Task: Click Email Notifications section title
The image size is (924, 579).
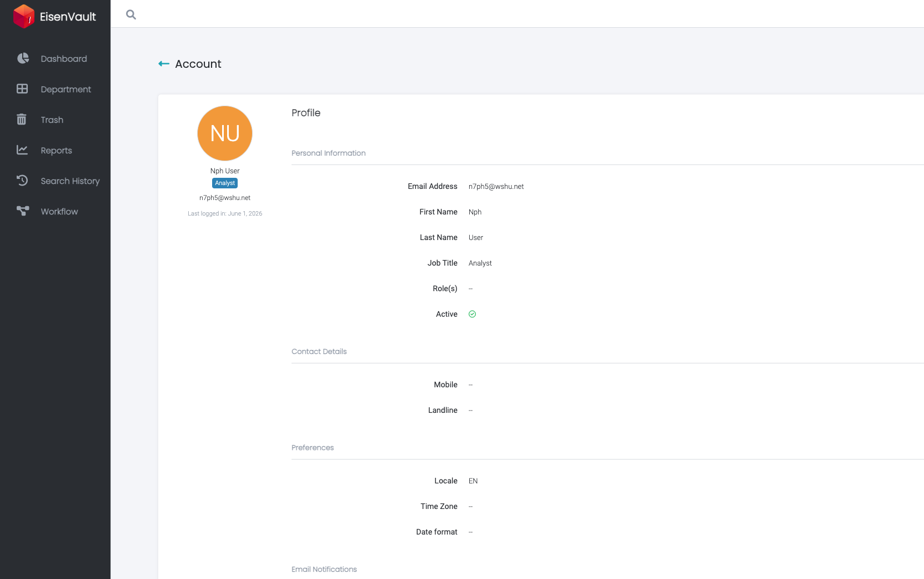Action: click(324, 569)
